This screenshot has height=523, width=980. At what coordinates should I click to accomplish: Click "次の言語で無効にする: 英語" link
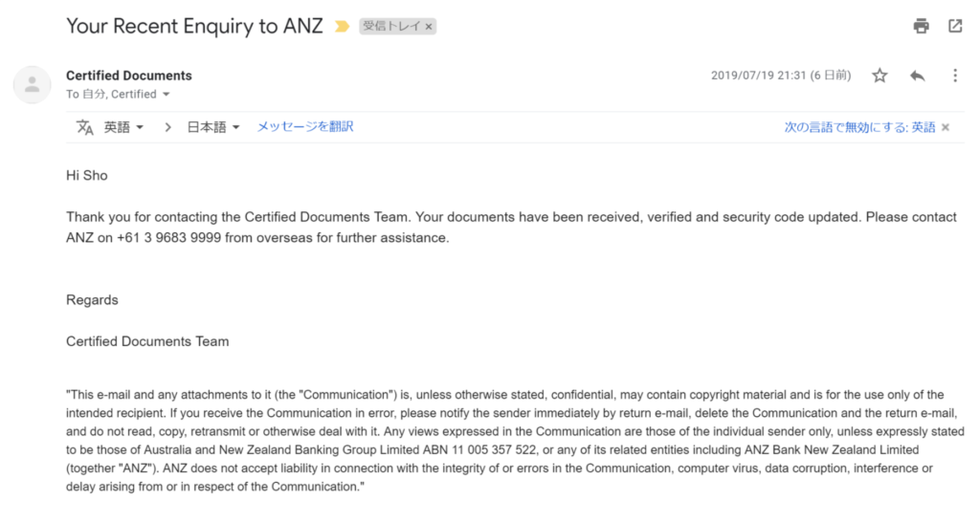(x=859, y=127)
